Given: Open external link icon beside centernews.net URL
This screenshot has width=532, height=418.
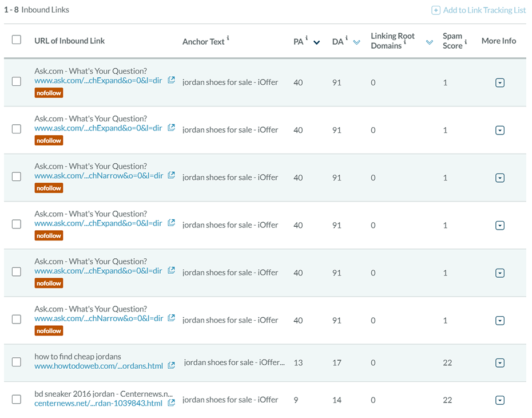Looking at the screenshot, I should [172, 403].
